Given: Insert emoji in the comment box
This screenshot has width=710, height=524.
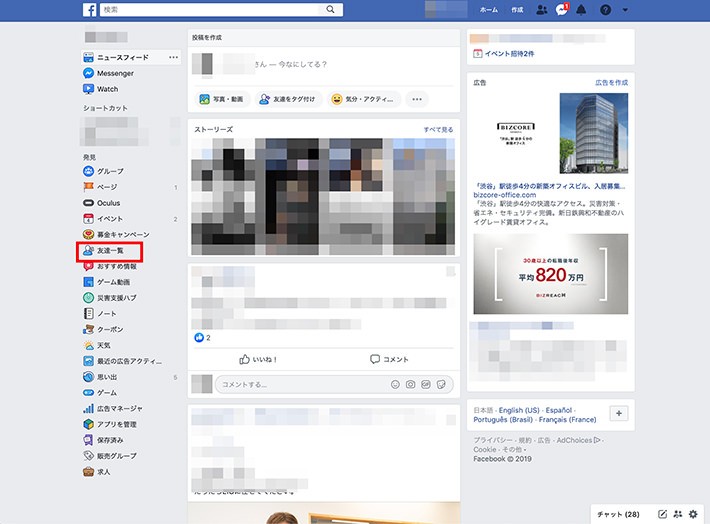Looking at the screenshot, I should click(395, 384).
